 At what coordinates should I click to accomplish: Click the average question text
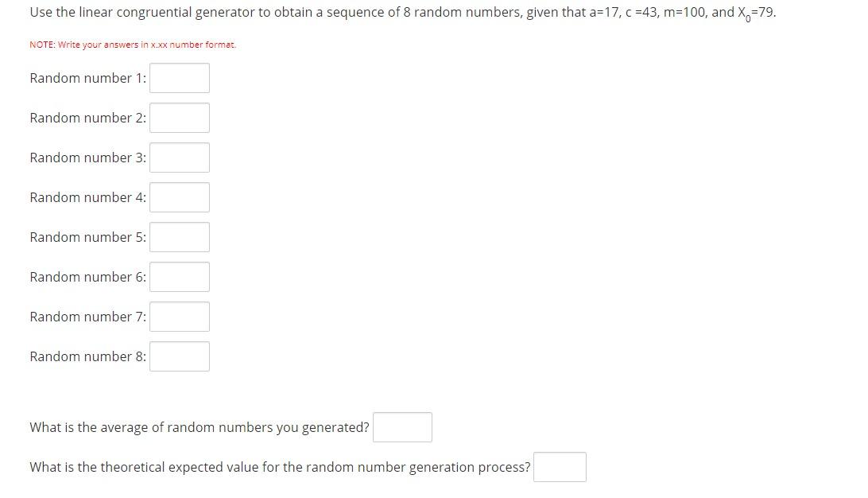coord(197,427)
